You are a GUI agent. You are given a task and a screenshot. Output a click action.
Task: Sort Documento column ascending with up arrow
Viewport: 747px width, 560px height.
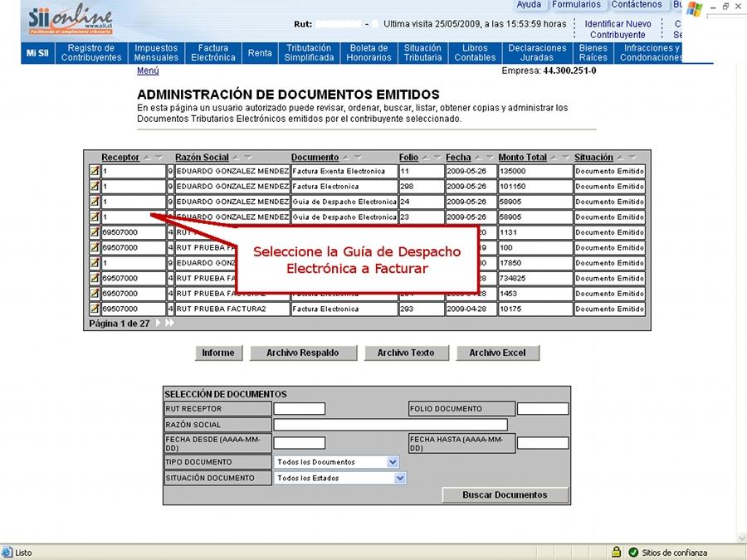(346, 157)
